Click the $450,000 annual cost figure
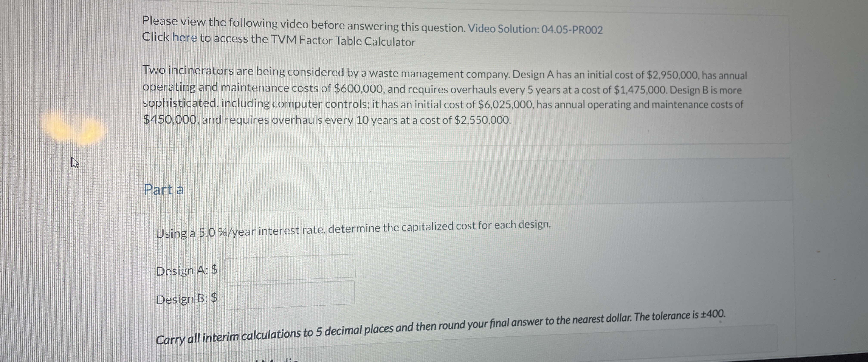This screenshot has height=362, width=868. (x=170, y=119)
